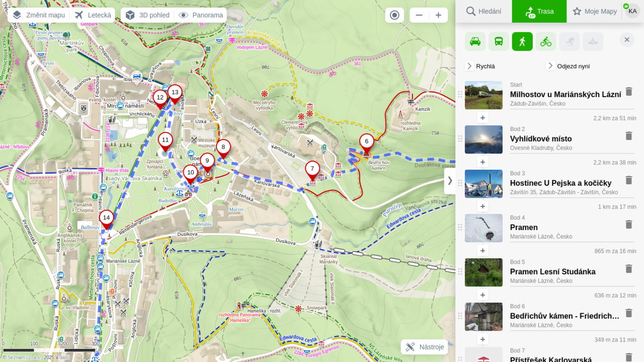Click the locate me button

(394, 15)
